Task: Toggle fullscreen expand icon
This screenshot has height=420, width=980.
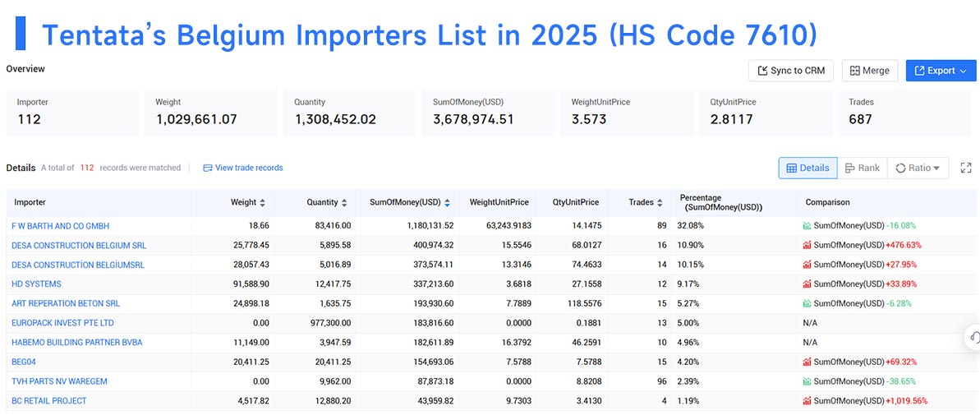Action: (x=966, y=168)
